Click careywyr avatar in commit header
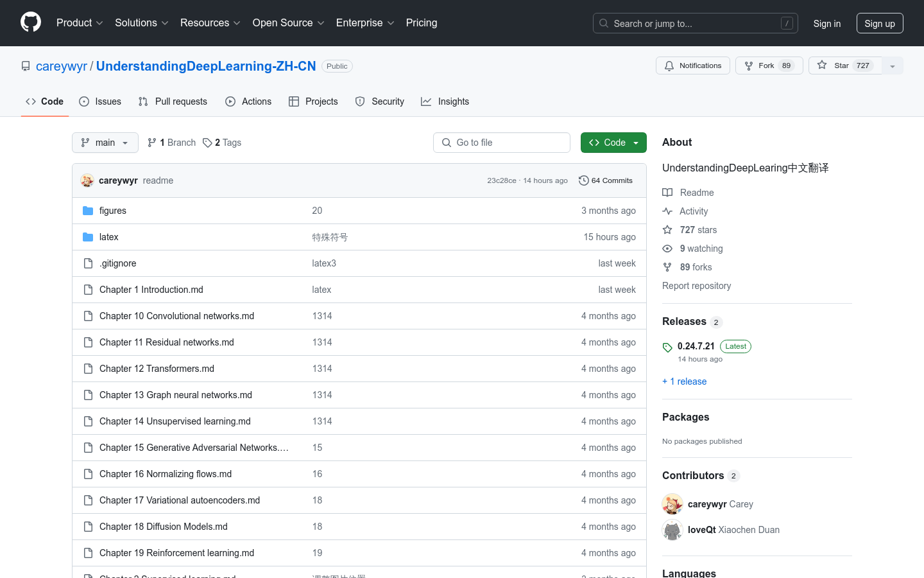The width and height of the screenshot is (924, 578). click(x=87, y=180)
